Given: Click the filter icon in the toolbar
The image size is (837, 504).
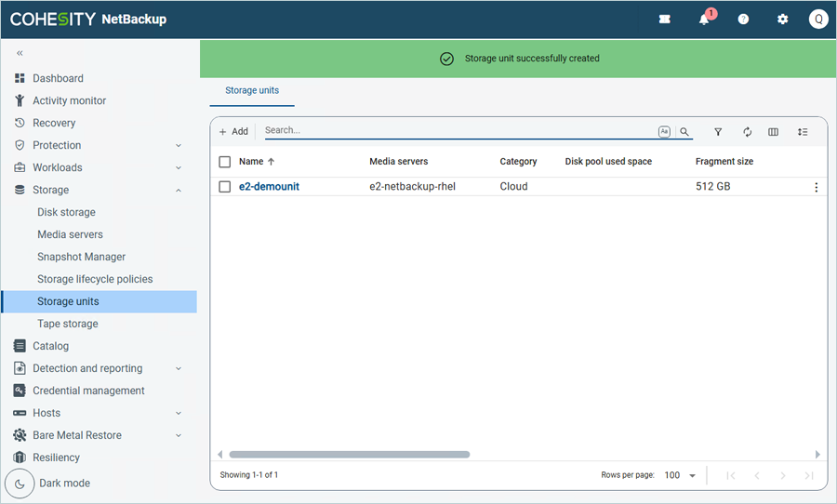Looking at the screenshot, I should (x=718, y=132).
